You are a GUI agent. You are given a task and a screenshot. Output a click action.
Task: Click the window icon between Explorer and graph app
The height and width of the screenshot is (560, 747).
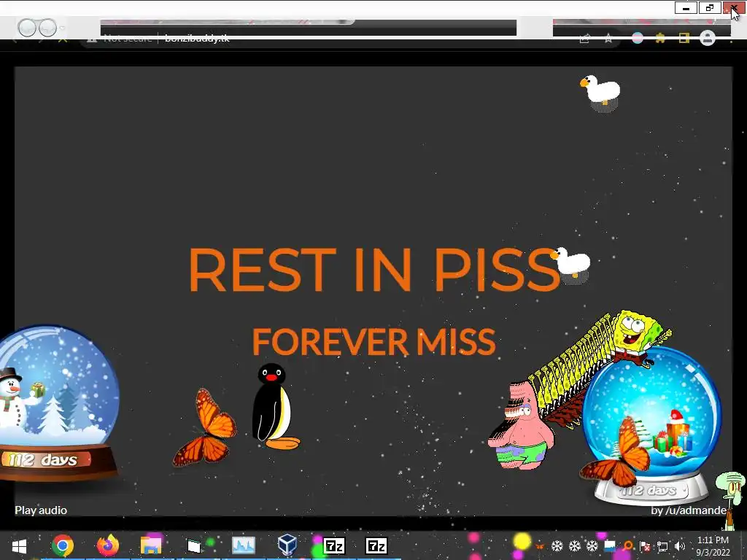[x=194, y=545]
